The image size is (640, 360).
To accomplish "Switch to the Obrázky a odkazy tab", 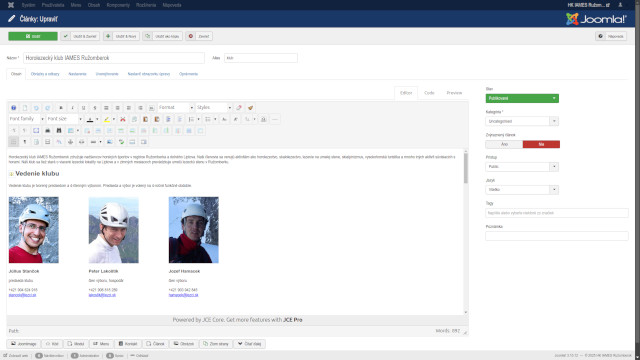I will (45, 74).
